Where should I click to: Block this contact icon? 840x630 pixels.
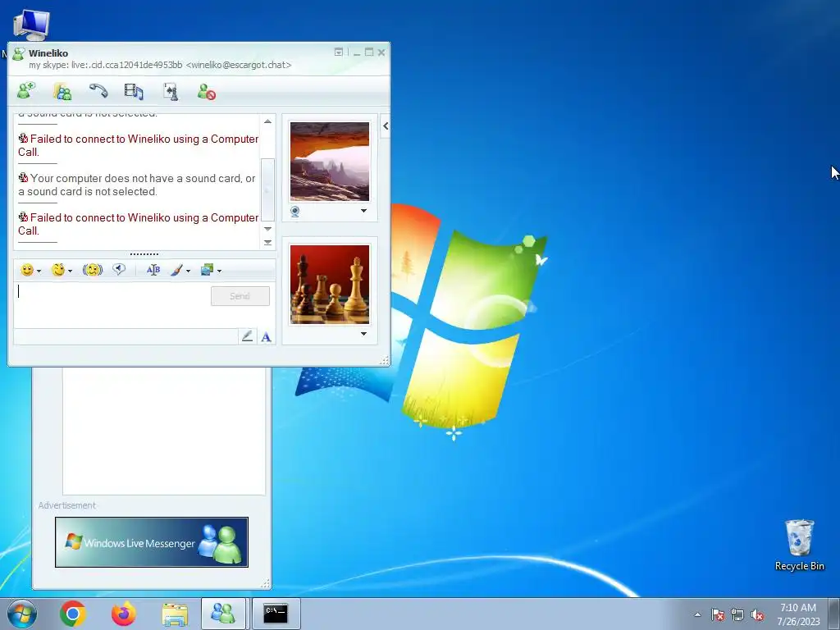(x=206, y=92)
